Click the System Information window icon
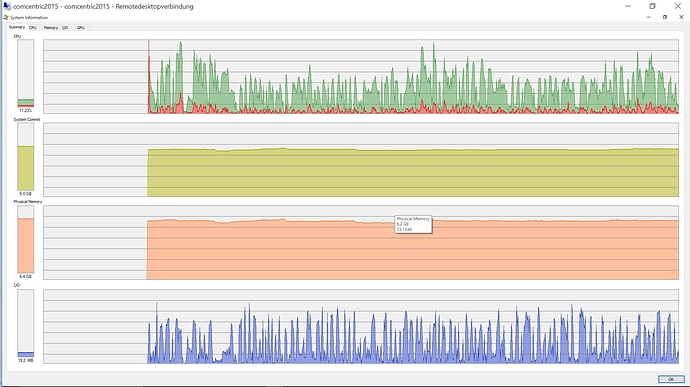Image resolution: width=690 pixels, height=387 pixels. (6, 18)
